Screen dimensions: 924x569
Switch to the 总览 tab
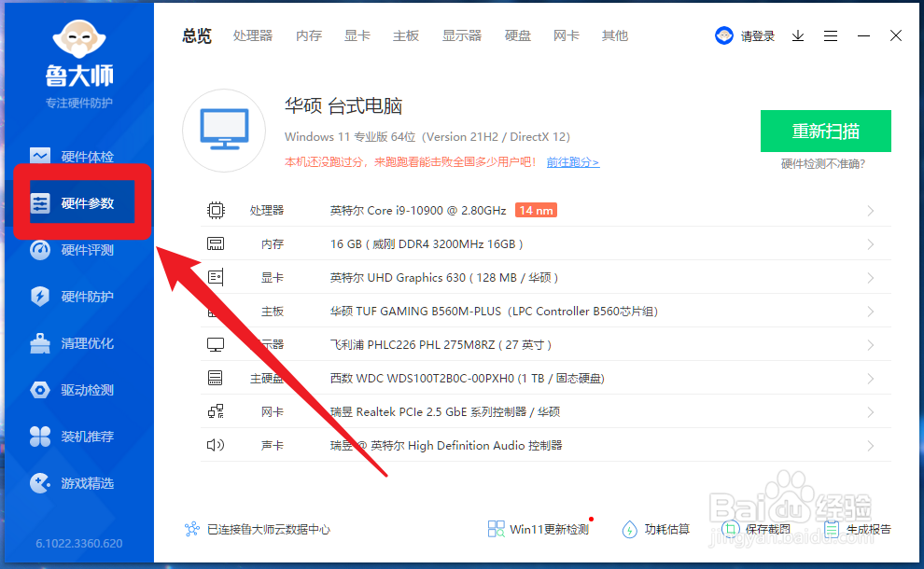[196, 36]
